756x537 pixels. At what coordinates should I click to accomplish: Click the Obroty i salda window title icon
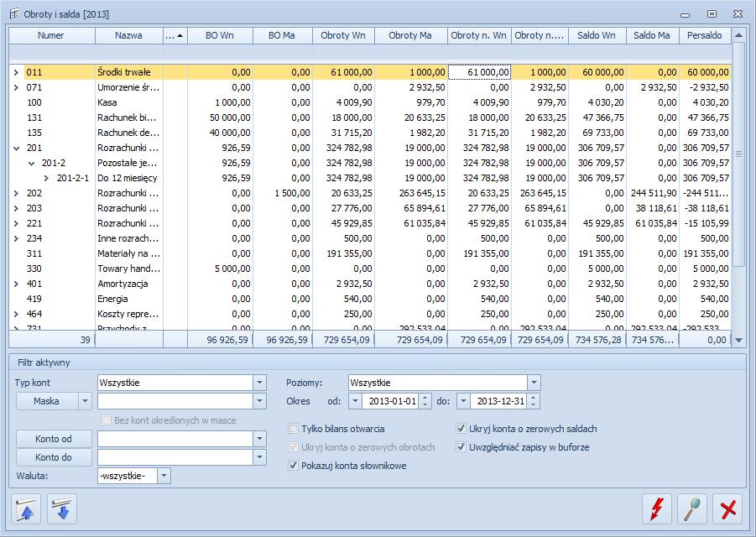tap(14, 14)
